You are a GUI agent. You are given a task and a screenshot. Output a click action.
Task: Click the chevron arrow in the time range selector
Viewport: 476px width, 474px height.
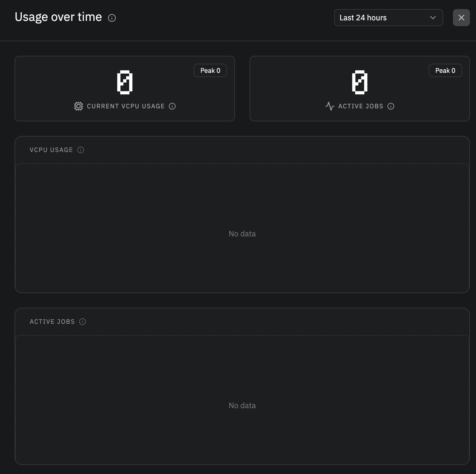(x=433, y=18)
